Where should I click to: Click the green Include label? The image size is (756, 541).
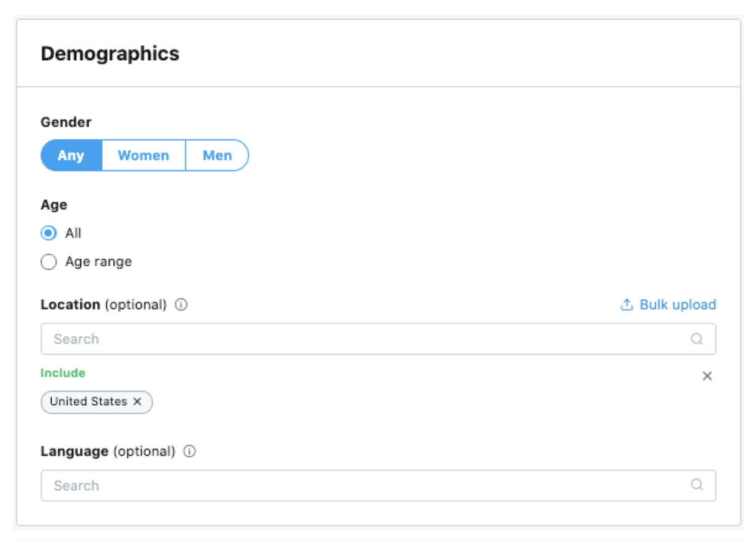(x=63, y=373)
